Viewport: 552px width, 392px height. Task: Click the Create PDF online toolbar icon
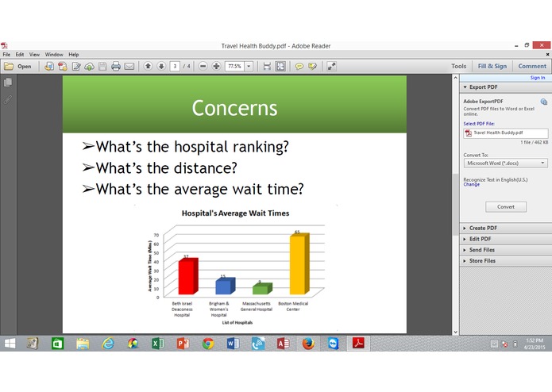point(63,66)
